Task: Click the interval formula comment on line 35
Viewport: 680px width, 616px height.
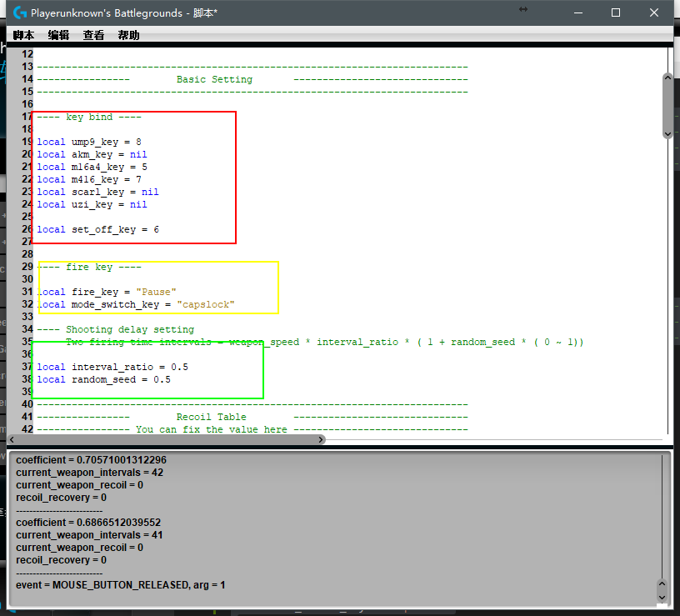Action: click(325, 342)
